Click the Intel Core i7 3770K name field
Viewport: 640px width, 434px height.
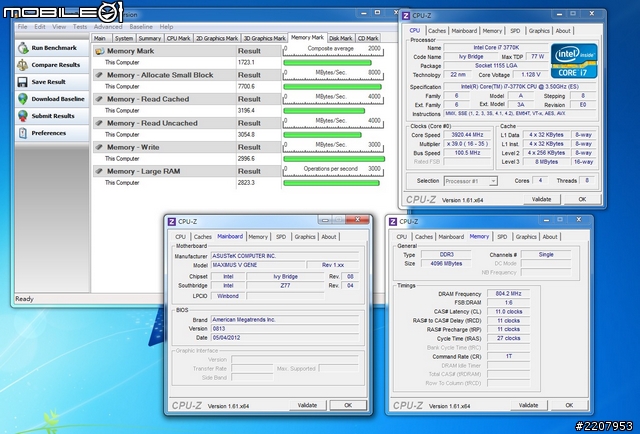point(496,48)
